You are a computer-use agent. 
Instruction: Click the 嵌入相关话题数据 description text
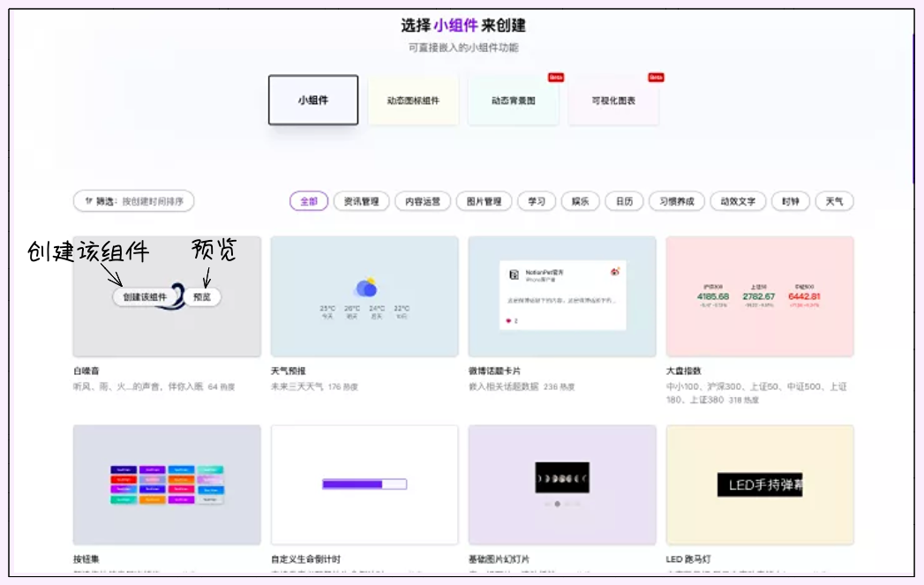(x=503, y=386)
